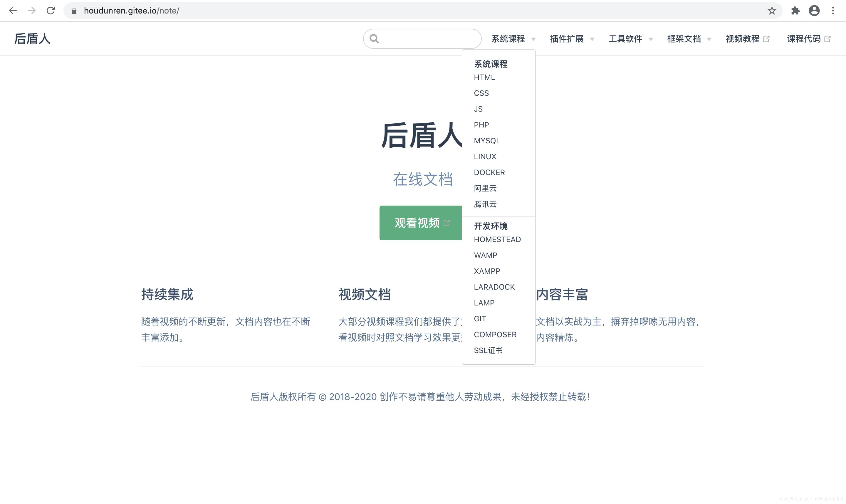
Task: Go back using browser back arrow
Action: pos(13,11)
